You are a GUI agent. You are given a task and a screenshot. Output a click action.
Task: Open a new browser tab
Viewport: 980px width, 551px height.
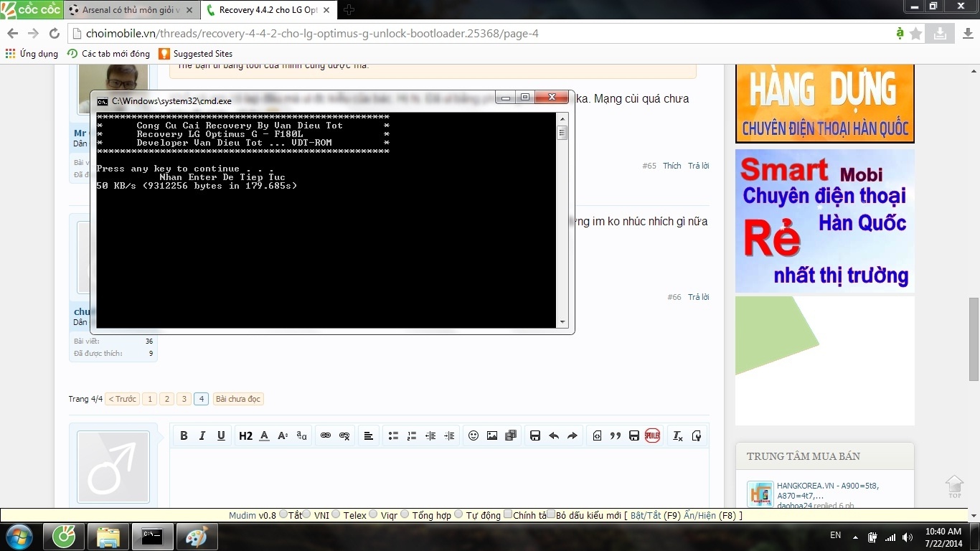(x=349, y=9)
